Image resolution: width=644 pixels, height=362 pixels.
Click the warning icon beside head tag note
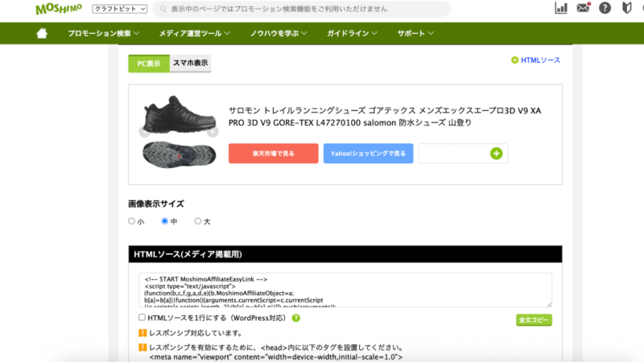click(142, 348)
